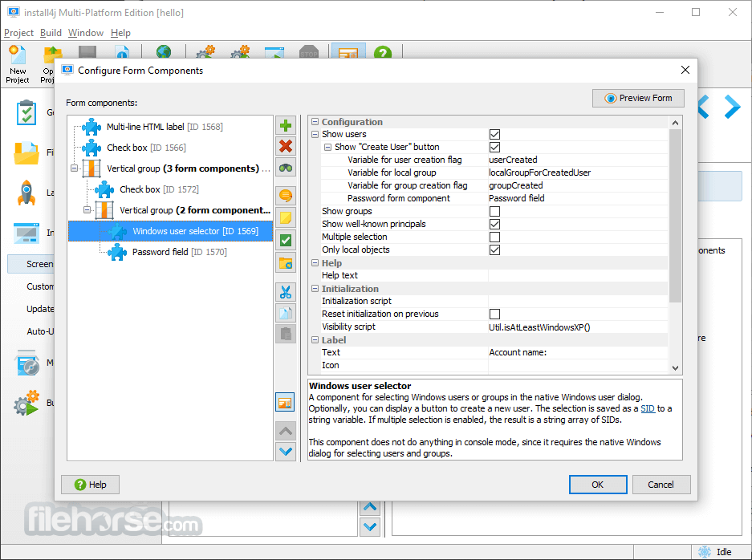Click the folder with gear icon

point(286,262)
